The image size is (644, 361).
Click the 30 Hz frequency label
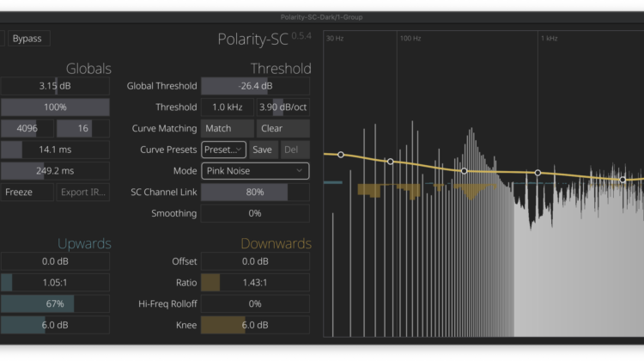coord(335,38)
